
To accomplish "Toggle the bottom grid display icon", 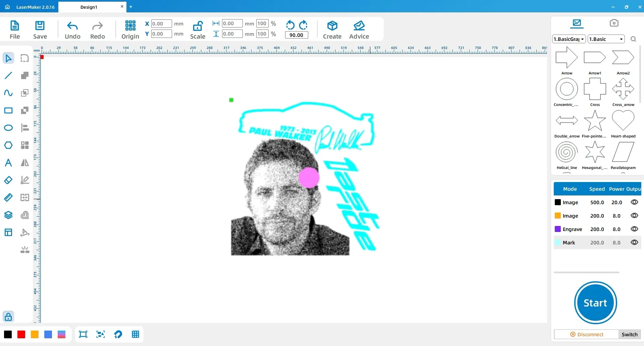I will (x=136, y=334).
